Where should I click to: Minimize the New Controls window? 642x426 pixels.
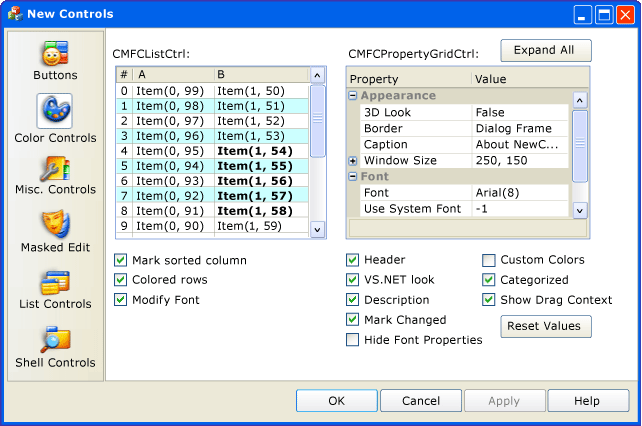(x=582, y=15)
